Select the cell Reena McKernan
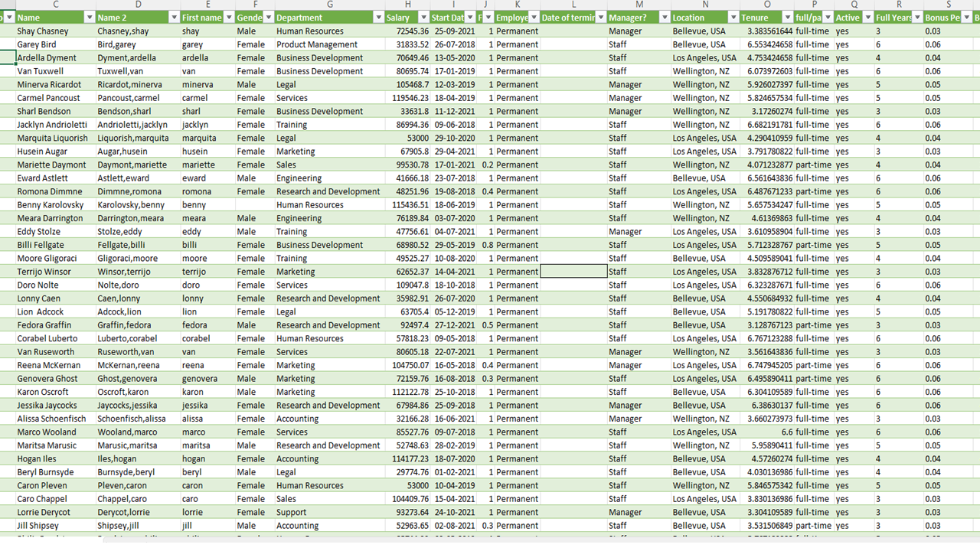Image resolution: width=980 pixels, height=551 pixels. tap(55, 365)
